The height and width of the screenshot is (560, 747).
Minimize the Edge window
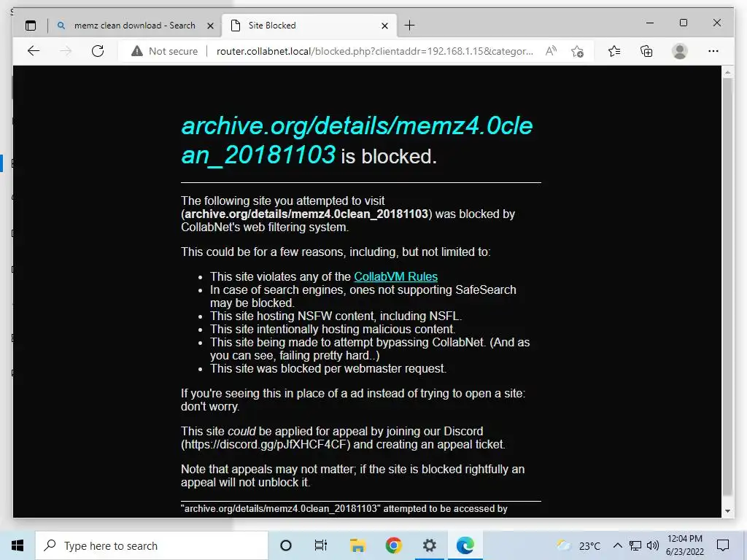tap(650, 23)
